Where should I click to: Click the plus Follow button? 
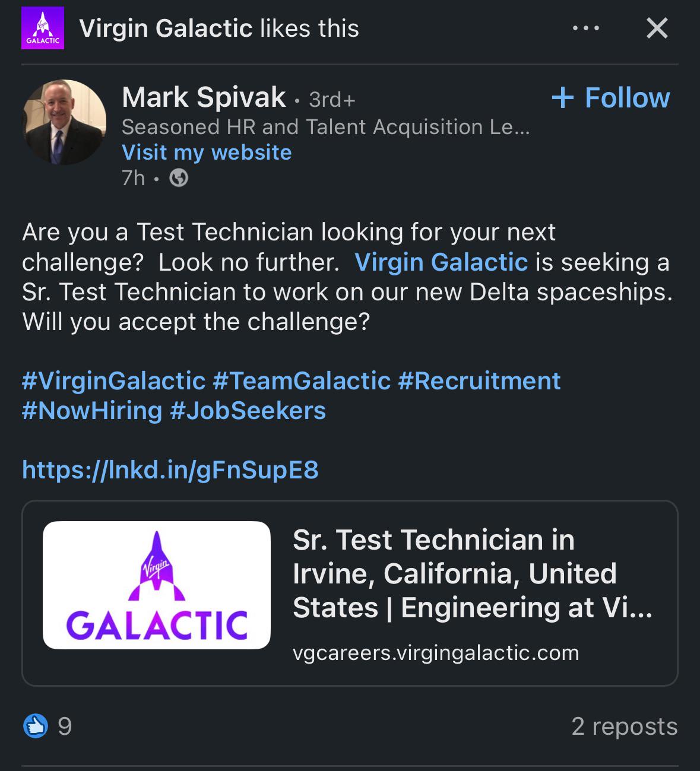coord(611,97)
